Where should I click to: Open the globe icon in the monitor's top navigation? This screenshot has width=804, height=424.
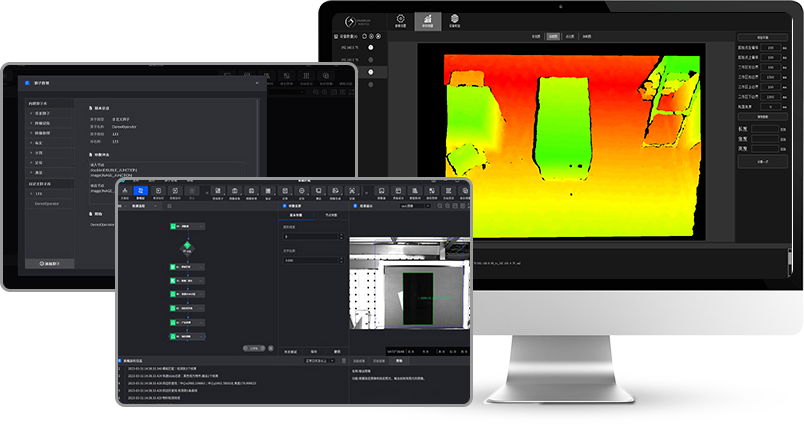point(455,19)
